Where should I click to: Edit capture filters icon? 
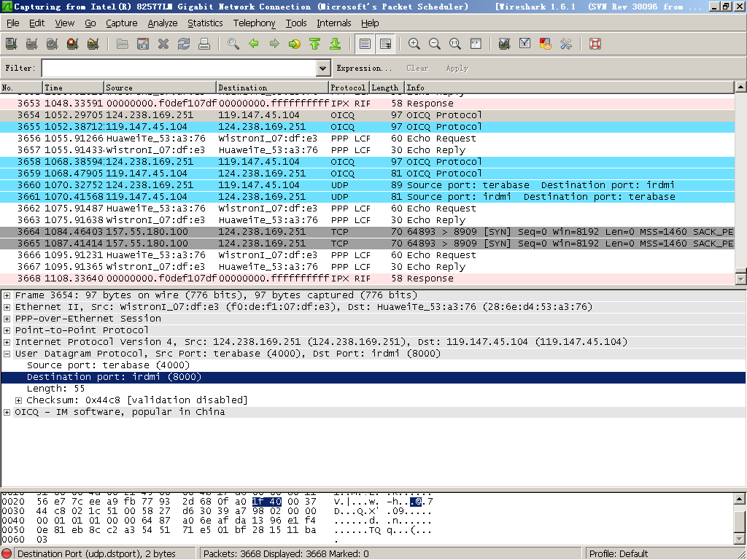[x=505, y=44]
